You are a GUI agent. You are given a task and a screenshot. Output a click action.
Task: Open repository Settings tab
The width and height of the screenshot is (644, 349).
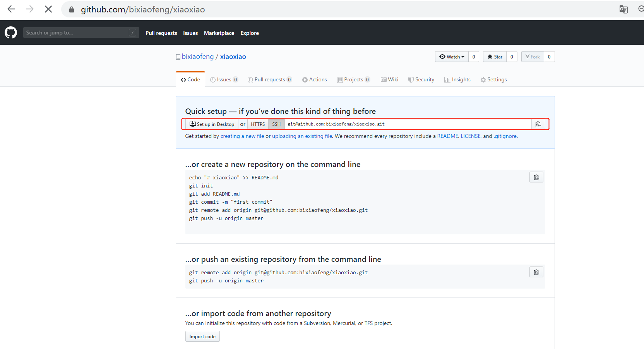click(494, 79)
